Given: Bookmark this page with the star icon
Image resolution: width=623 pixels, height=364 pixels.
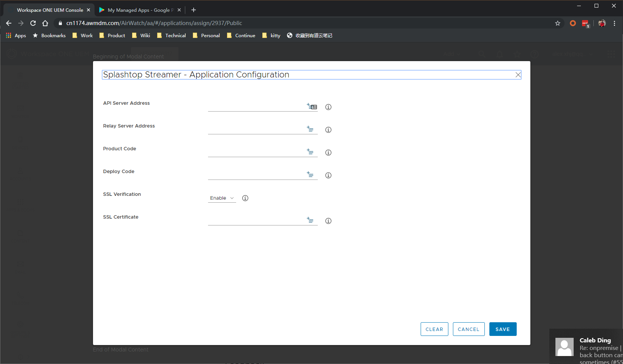Looking at the screenshot, I should (x=558, y=23).
